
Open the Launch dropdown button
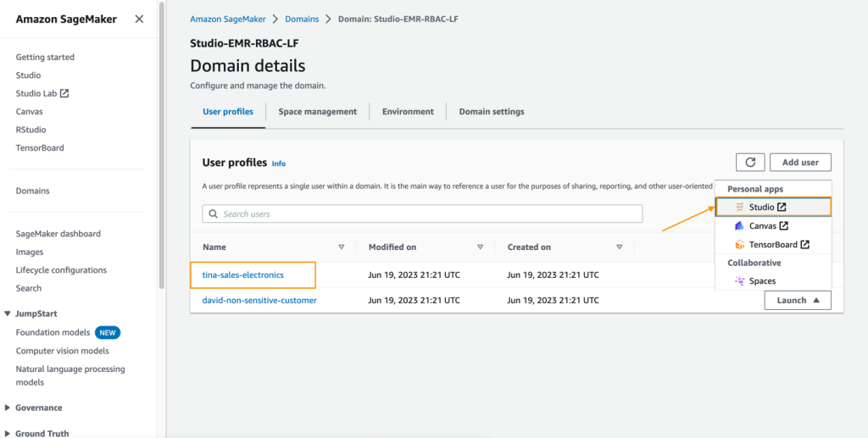tap(797, 300)
